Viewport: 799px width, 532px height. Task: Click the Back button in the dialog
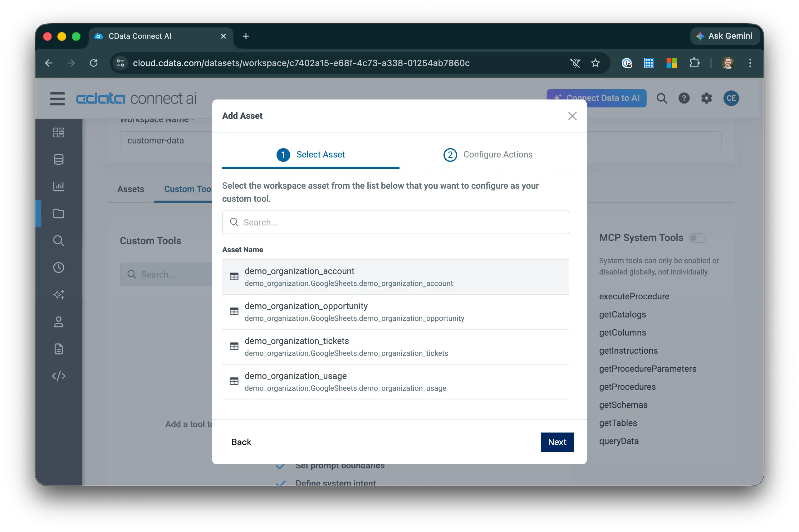click(x=241, y=442)
